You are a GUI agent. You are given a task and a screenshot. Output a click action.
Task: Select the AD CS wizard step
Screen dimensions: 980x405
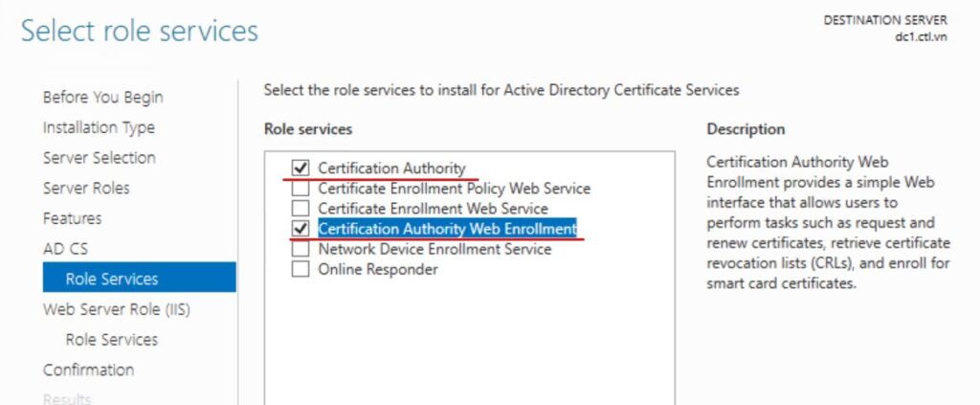(65, 249)
